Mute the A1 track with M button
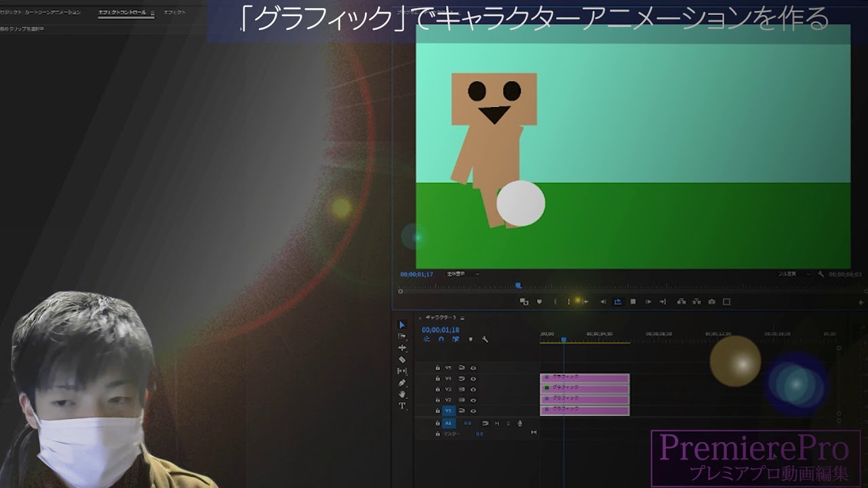The height and width of the screenshot is (488, 868). [x=497, y=423]
